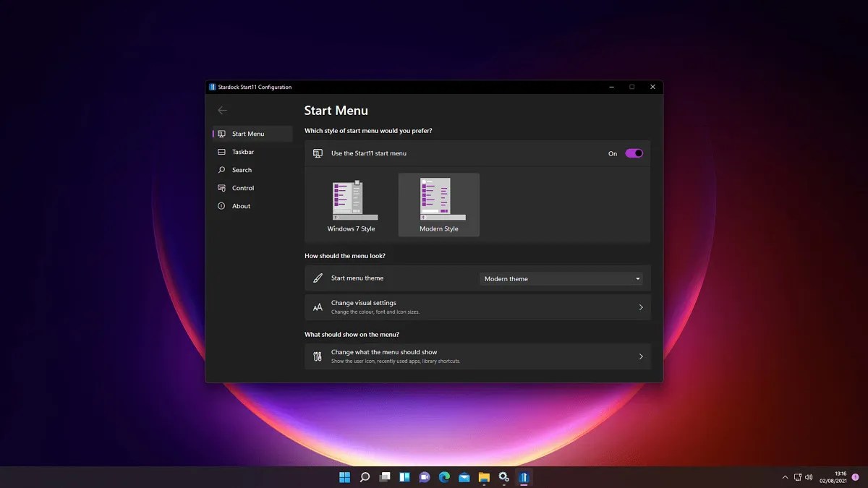Screen dimensions: 868x488
Task: Click the pencil icon beside Start menu theme
Action: [x=317, y=278]
